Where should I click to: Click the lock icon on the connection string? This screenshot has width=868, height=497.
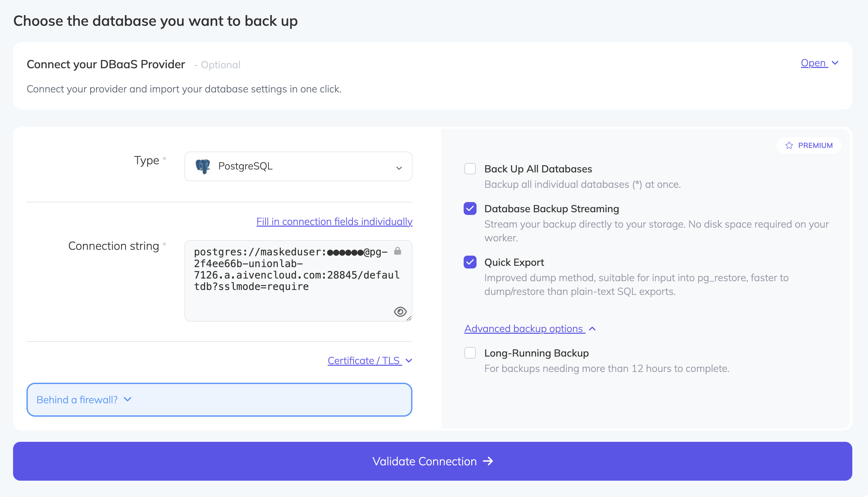[398, 251]
